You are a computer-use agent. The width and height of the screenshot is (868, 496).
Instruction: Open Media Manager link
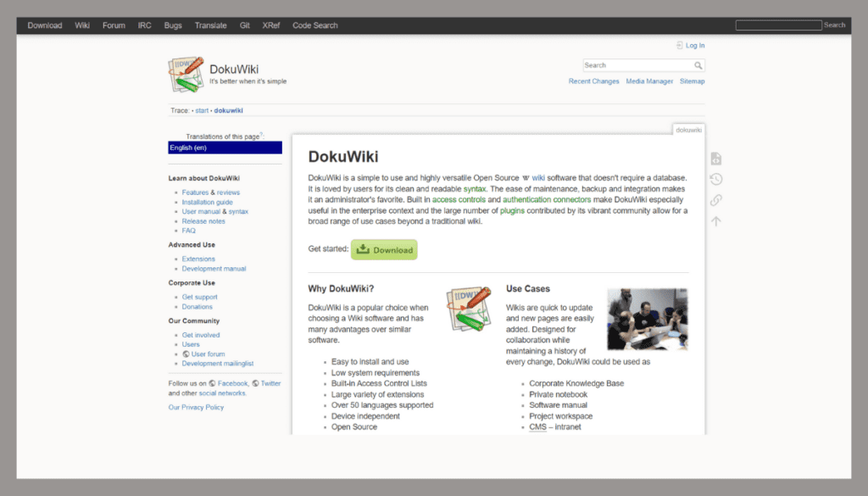(649, 81)
